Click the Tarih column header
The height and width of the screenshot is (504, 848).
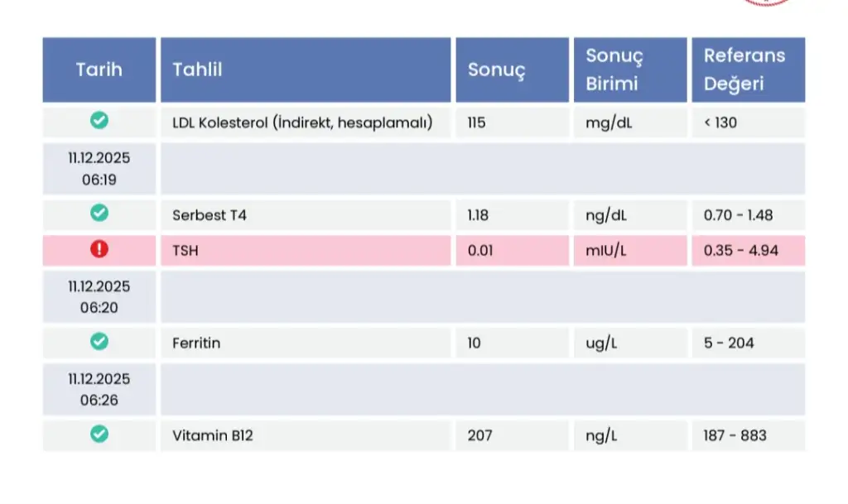tap(99, 70)
